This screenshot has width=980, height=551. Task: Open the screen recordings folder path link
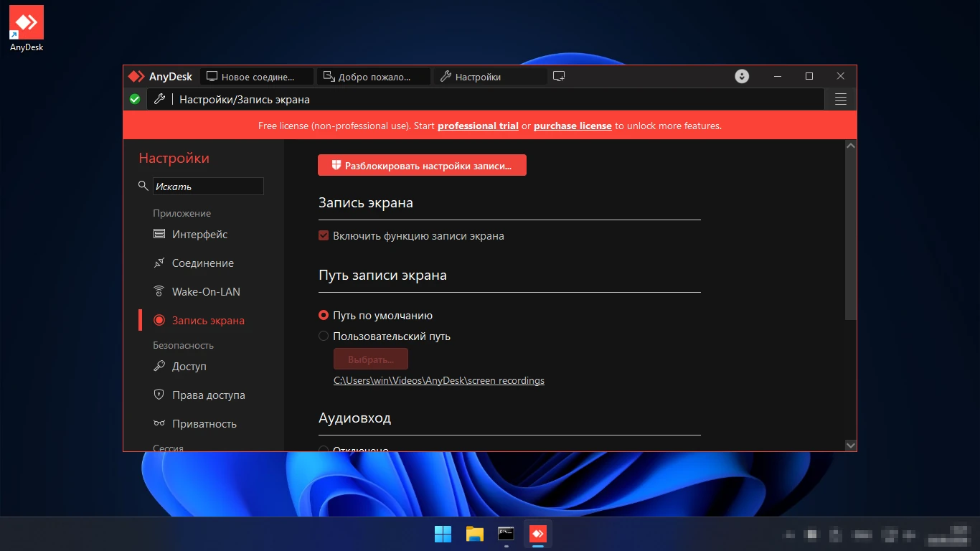tap(439, 381)
